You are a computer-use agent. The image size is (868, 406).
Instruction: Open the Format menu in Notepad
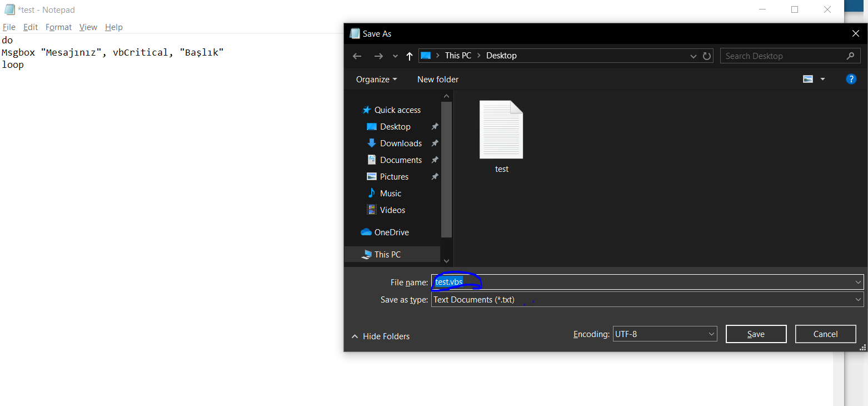pyautogui.click(x=58, y=27)
